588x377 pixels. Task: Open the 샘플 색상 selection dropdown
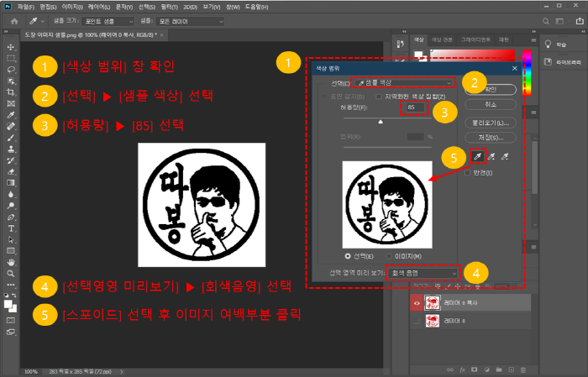click(x=404, y=83)
